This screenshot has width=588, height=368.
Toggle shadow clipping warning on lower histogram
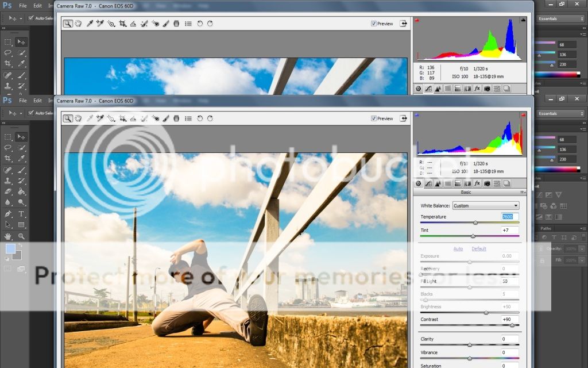pyautogui.click(x=417, y=115)
